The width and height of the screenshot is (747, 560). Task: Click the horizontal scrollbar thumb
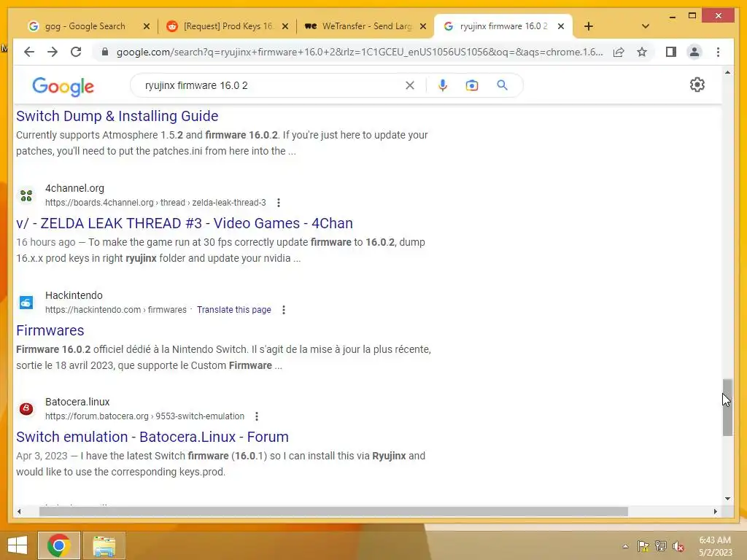pyautogui.click(x=333, y=511)
